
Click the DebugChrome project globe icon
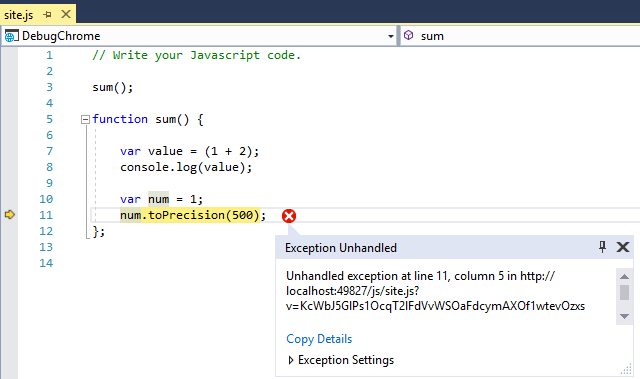11,36
